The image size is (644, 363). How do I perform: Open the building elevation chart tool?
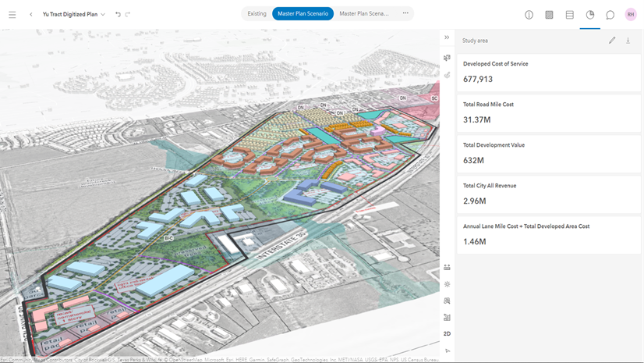(447, 317)
